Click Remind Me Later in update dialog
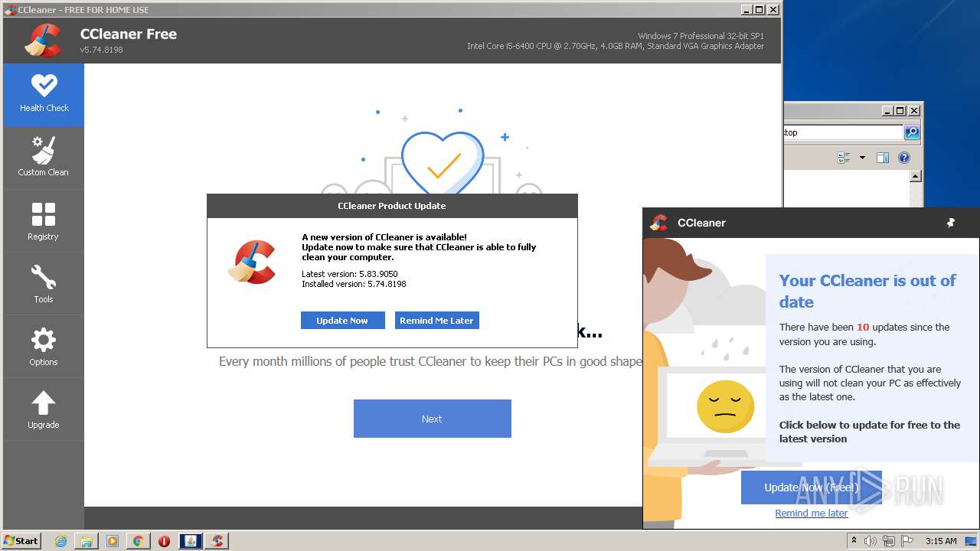This screenshot has width=980, height=551. pos(436,321)
